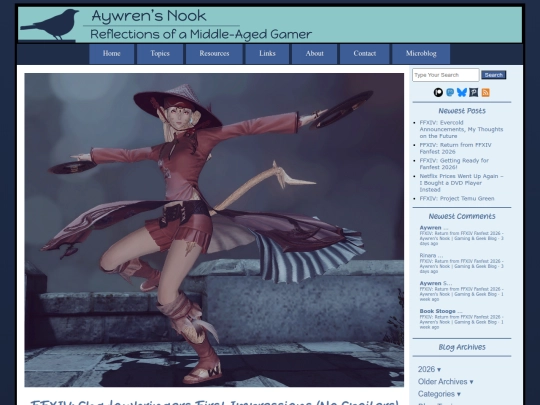Open the Getting Ready for Fanfest 2026 post
The image size is (540, 405).
point(454,164)
